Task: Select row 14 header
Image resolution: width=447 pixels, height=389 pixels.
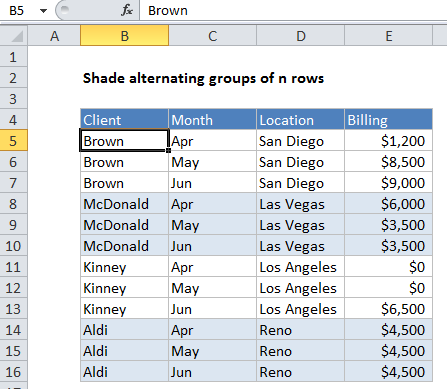Action: [13, 330]
